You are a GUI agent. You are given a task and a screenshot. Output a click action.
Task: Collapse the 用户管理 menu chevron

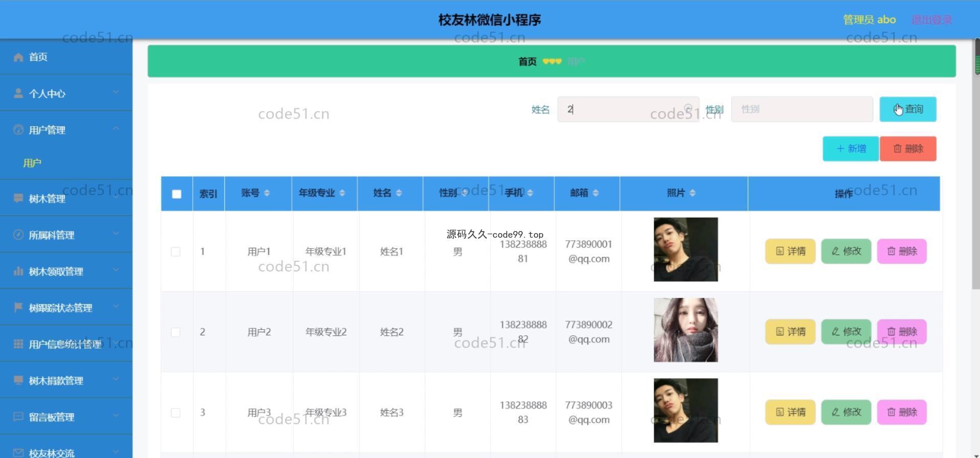pos(116,128)
